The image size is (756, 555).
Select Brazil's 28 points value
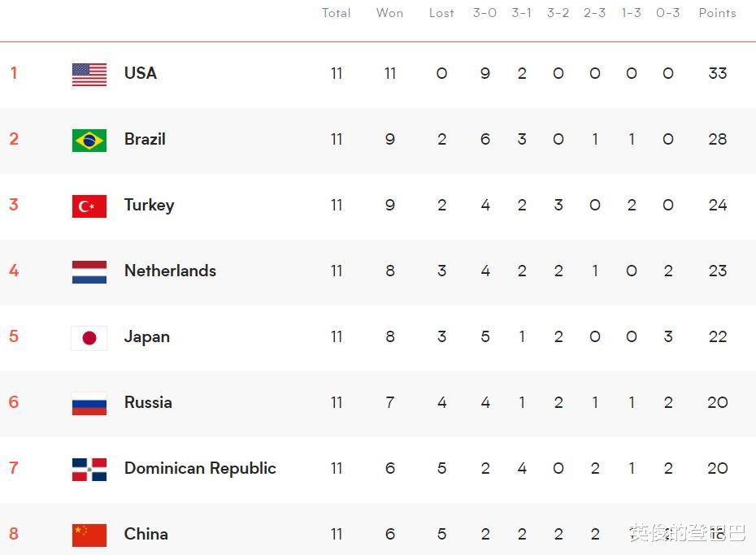(718, 139)
